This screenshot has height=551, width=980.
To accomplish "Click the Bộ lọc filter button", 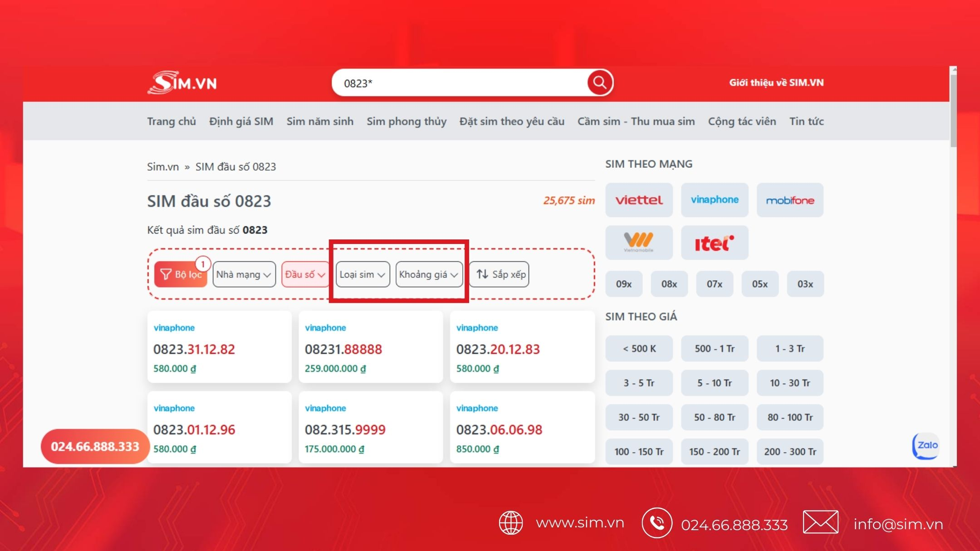I will (181, 274).
